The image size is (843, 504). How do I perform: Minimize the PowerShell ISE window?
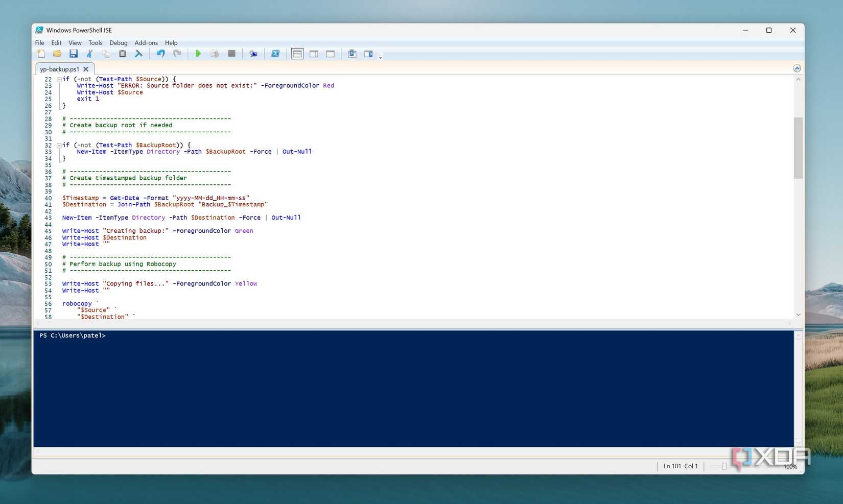pyautogui.click(x=745, y=30)
